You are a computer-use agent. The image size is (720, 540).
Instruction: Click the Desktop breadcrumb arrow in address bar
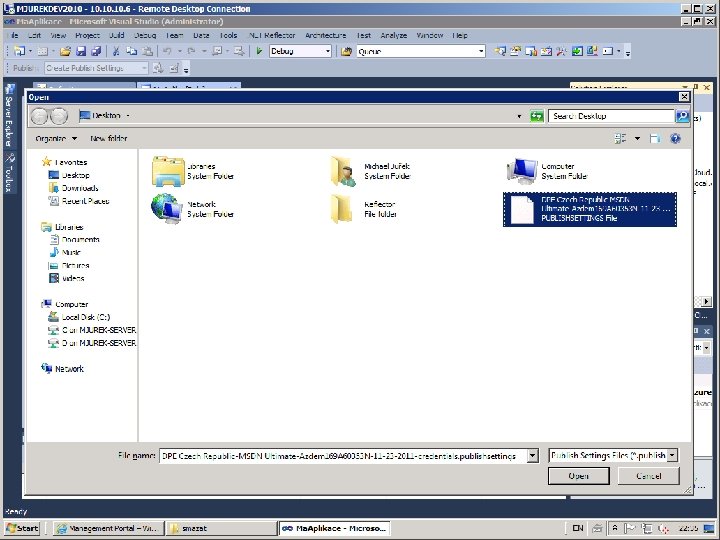click(x=128, y=116)
